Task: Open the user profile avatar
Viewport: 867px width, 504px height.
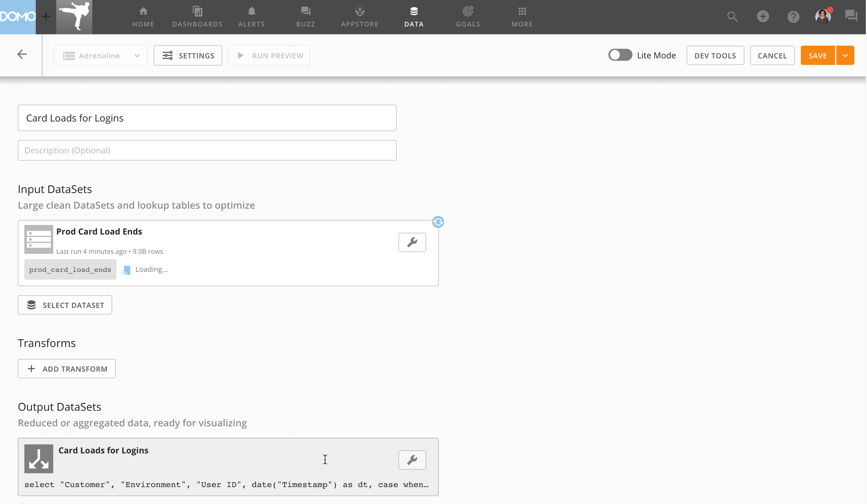Action: click(x=823, y=16)
